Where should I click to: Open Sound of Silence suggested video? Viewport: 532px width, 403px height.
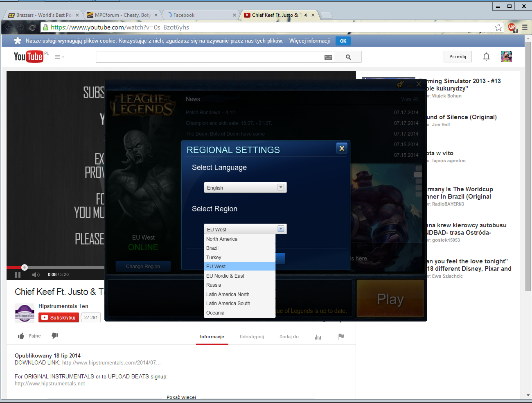461,117
